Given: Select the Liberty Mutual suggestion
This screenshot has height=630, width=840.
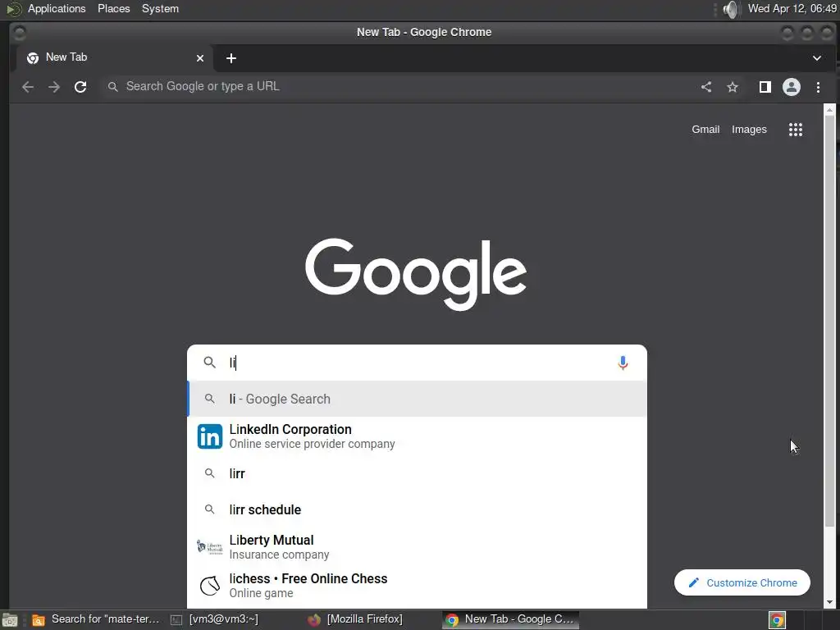Looking at the screenshot, I should (417, 547).
